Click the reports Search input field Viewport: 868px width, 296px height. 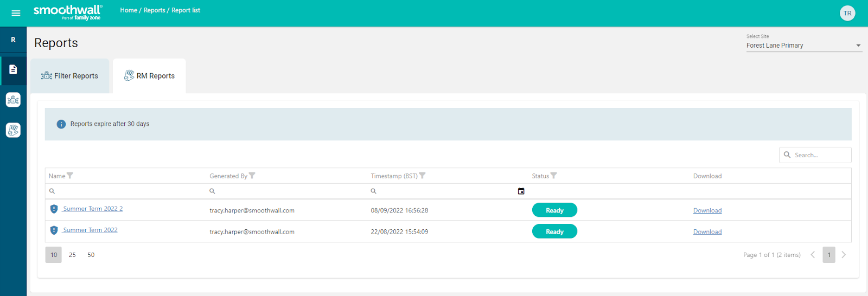pyautogui.click(x=820, y=155)
